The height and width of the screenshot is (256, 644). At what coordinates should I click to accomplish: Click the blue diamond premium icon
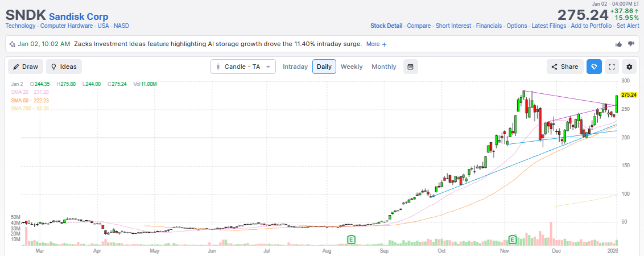[594, 67]
